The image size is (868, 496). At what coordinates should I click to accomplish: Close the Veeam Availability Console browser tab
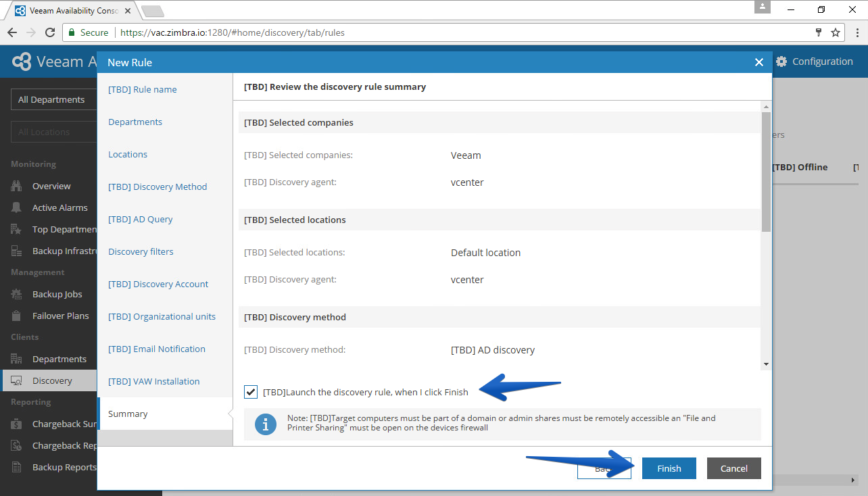coord(128,11)
